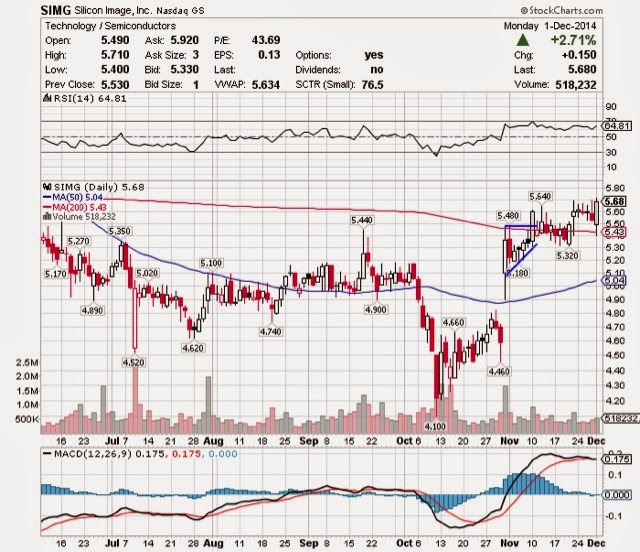This screenshot has height=552, width=640.
Task: Click the RSI(14) 64.81 legend text
Action: click(x=90, y=98)
